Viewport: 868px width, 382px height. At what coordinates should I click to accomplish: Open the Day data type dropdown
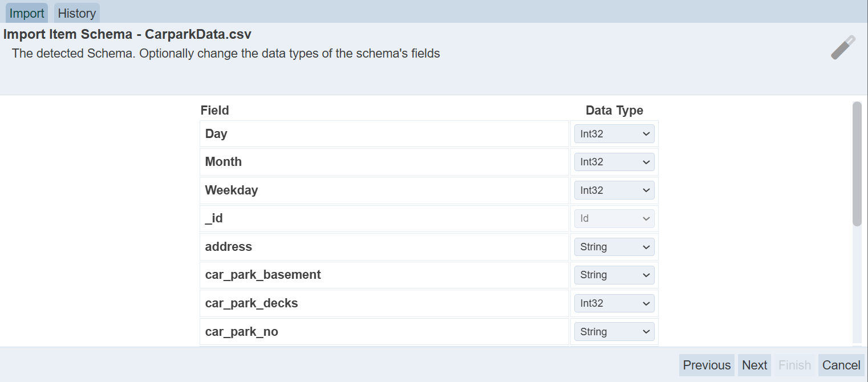tap(614, 134)
